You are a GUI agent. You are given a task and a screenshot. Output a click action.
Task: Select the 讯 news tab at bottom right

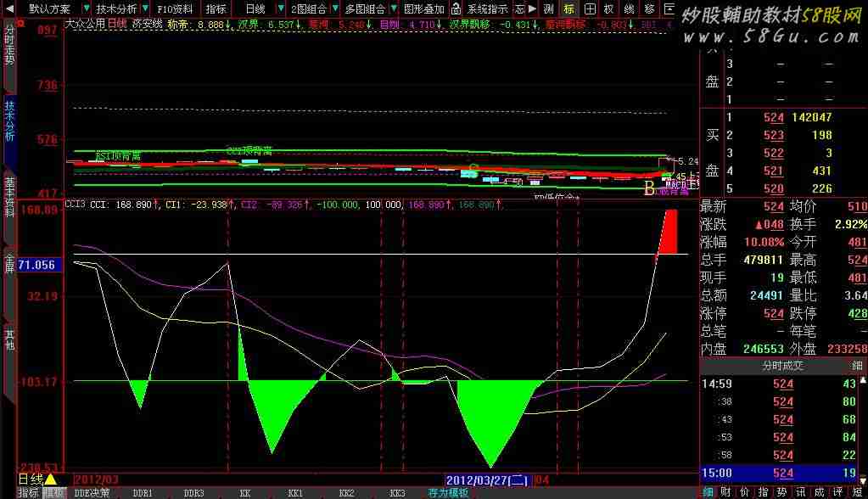[800, 492]
